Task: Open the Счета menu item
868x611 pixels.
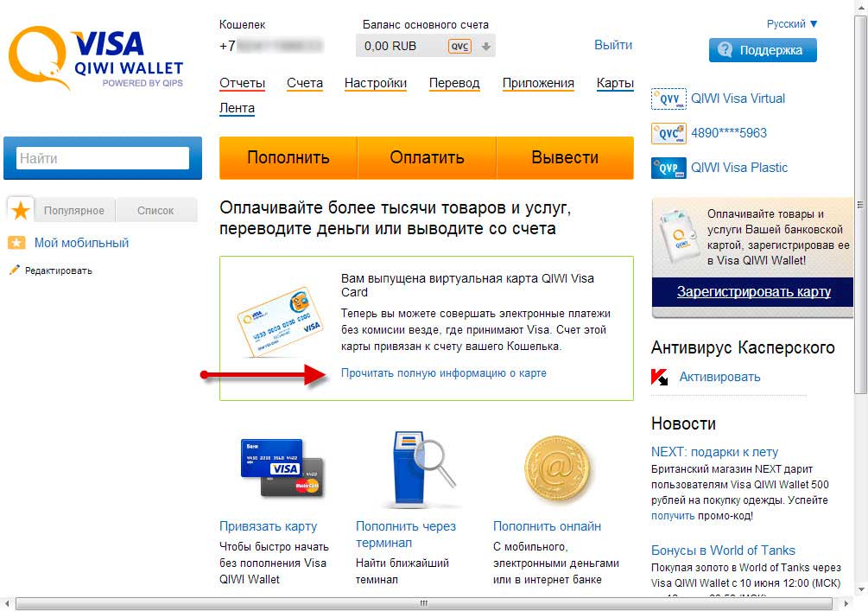Action: coord(305,83)
